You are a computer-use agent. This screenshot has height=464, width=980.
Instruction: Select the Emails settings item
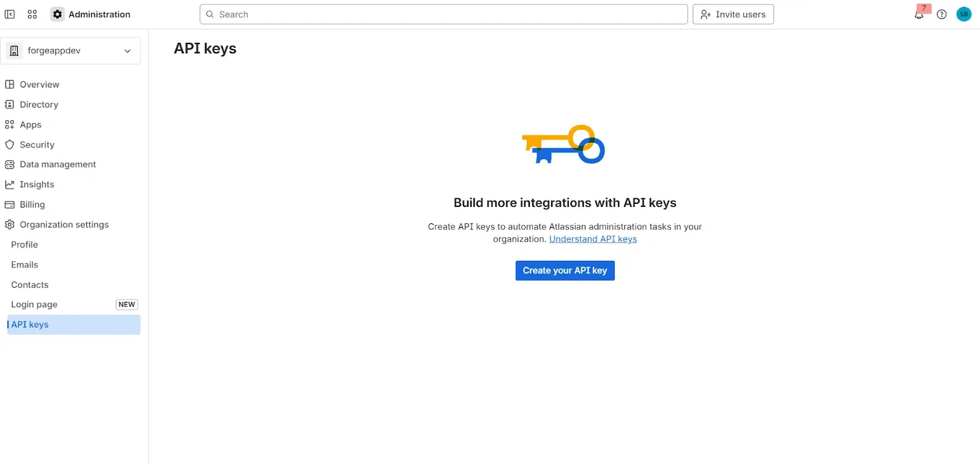point(24,264)
